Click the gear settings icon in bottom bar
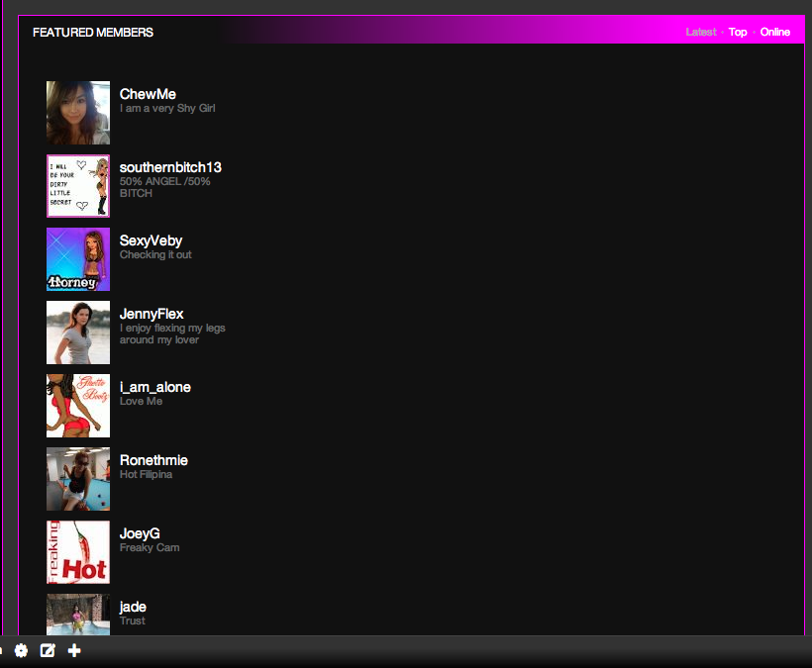Viewport: 812px width, 668px height. [21, 650]
